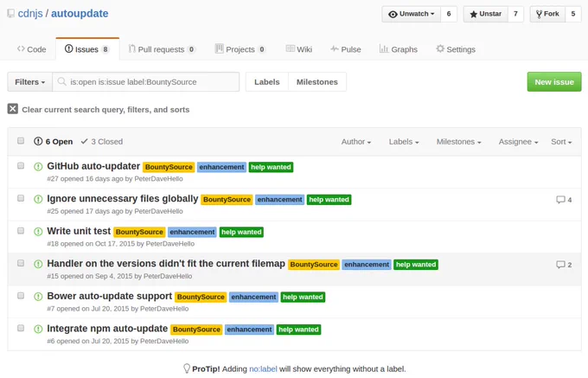Click the Unstar star icon
Screen dimensions: 588x378
(x=473, y=14)
